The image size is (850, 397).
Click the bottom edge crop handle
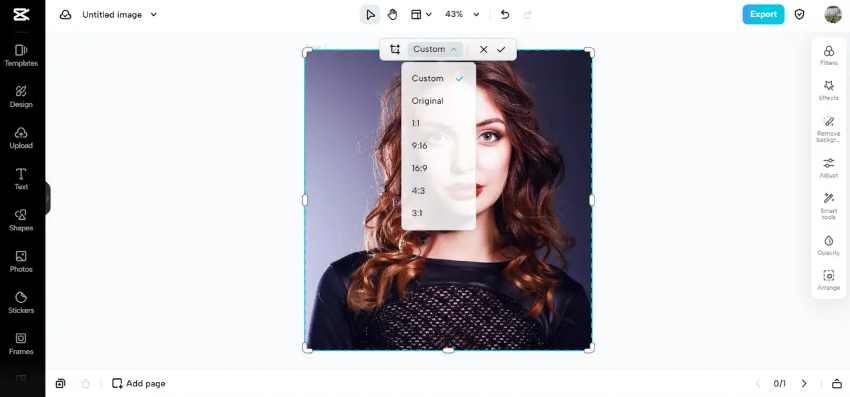click(x=448, y=350)
